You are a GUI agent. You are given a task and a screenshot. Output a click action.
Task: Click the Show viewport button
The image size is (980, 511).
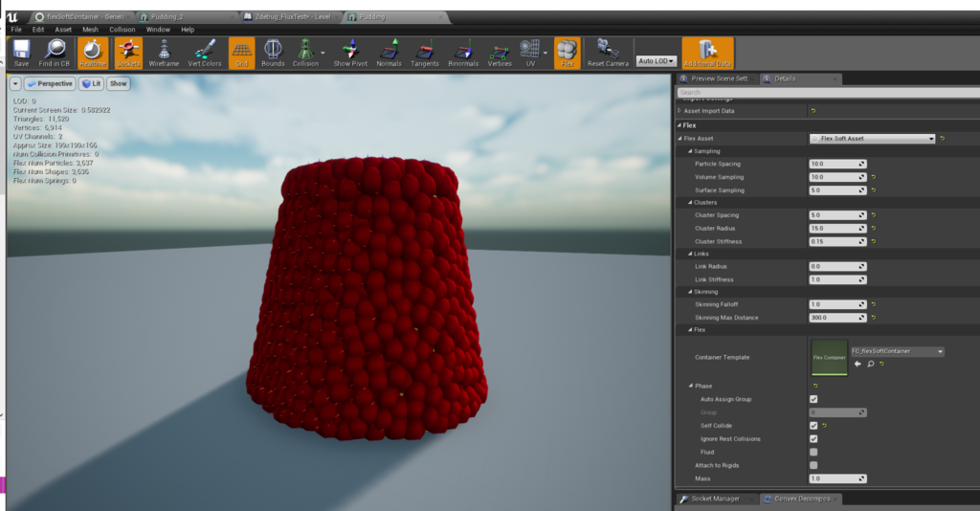click(118, 83)
